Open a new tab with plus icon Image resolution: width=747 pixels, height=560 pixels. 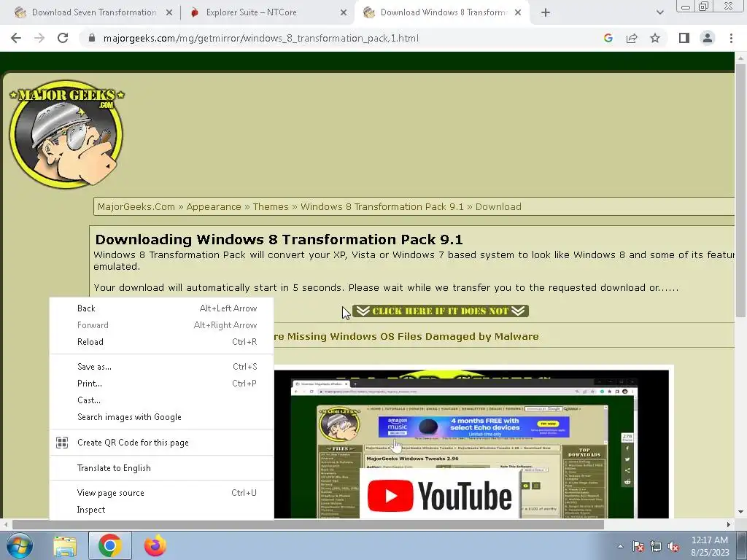coord(546,13)
